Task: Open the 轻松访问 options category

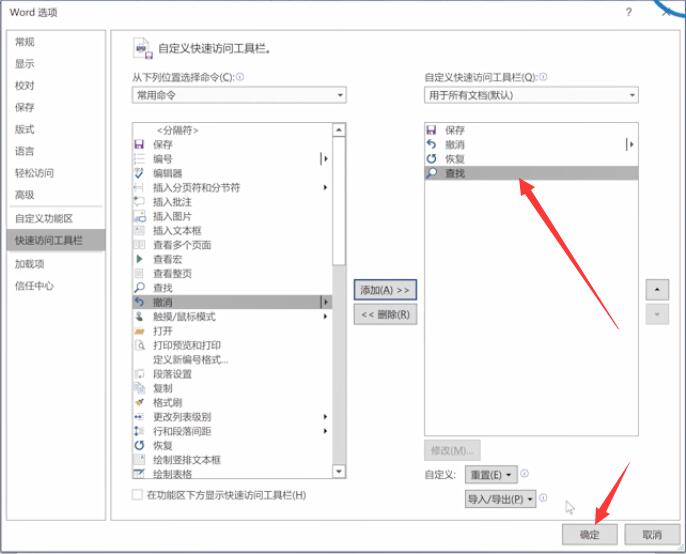Action: tap(34, 173)
